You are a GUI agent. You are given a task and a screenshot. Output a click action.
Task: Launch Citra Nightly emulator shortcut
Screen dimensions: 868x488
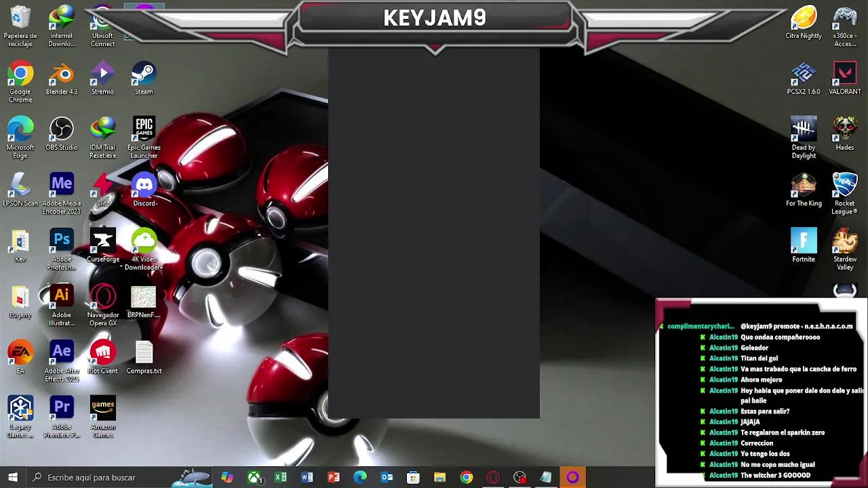coord(804,22)
